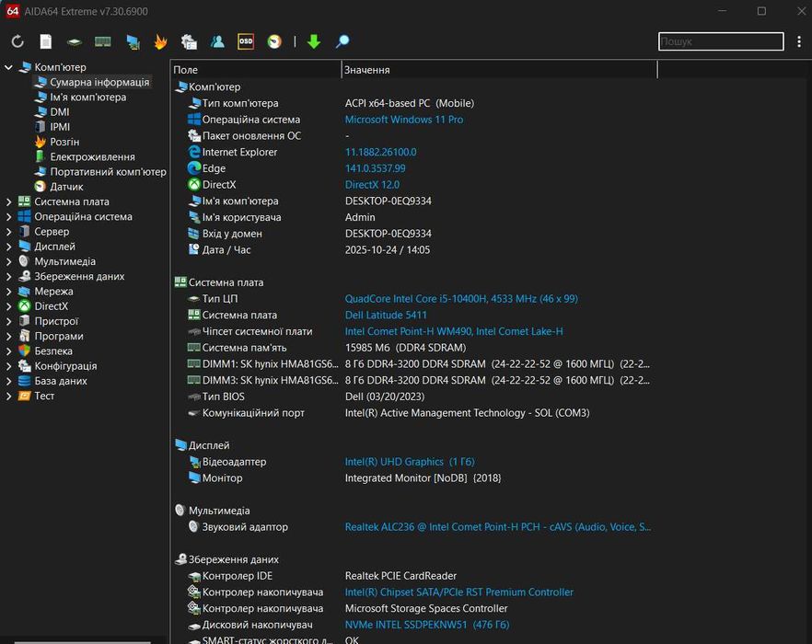This screenshot has height=644, width=812.
Task: Open the DirectX 12.0 link
Action: (x=372, y=185)
